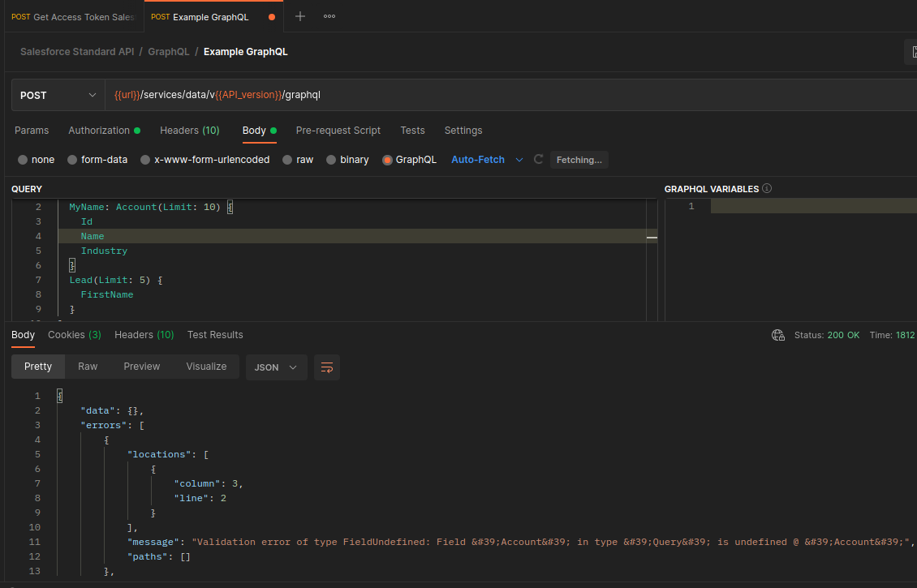Image resolution: width=917 pixels, height=588 pixels.
Task: Click into the request URL field
Action: (487, 95)
